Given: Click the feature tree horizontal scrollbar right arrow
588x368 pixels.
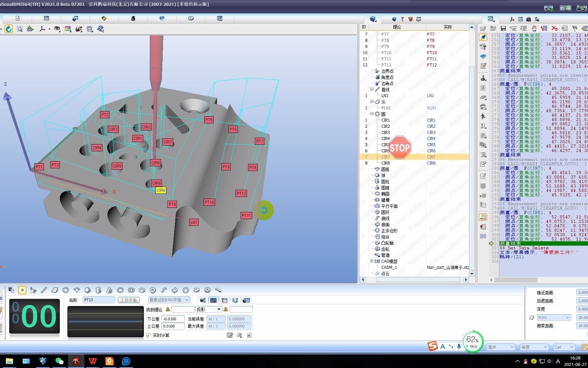Looking at the screenshot, I should pyautogui.click(x=466, y=279).
